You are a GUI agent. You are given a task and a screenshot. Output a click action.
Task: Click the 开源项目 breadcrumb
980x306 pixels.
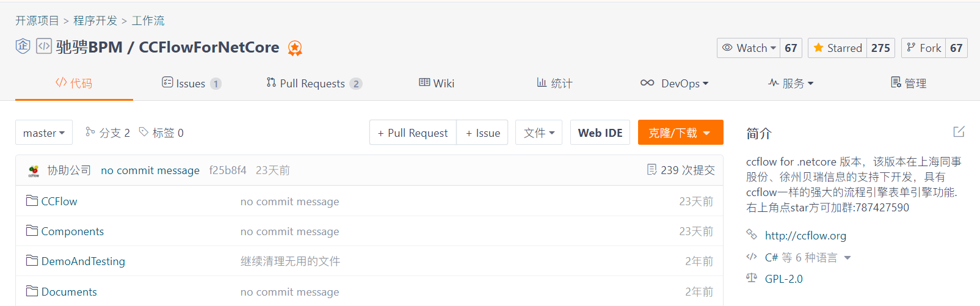click(37, 20)
